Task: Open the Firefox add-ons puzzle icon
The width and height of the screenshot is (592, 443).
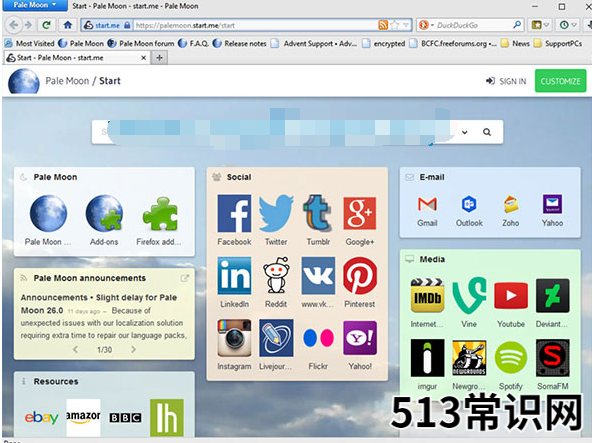Action: (x=160, y=214)
